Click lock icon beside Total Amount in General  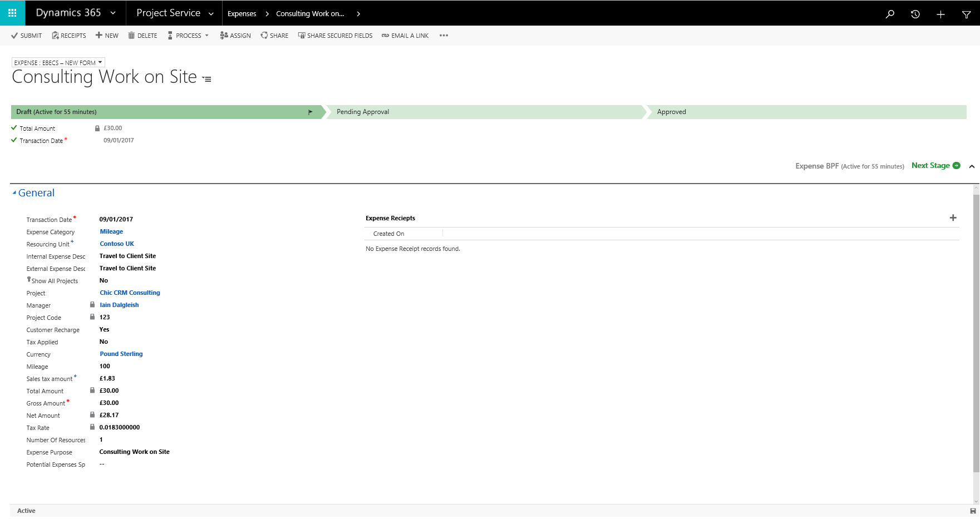(92, 390)
